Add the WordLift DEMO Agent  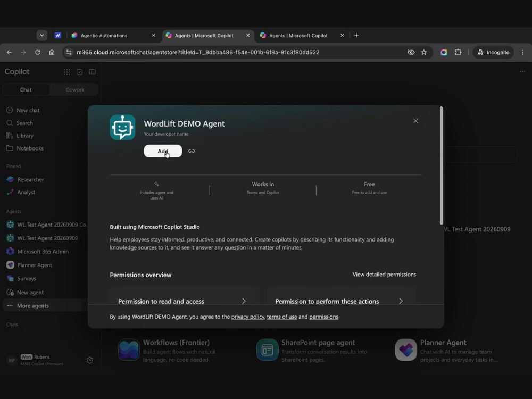pyautogui.click(x=163, y=151)
